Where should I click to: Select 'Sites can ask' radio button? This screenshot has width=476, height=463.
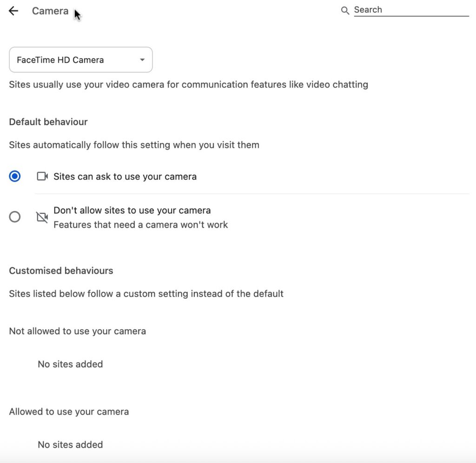[14, 176]
